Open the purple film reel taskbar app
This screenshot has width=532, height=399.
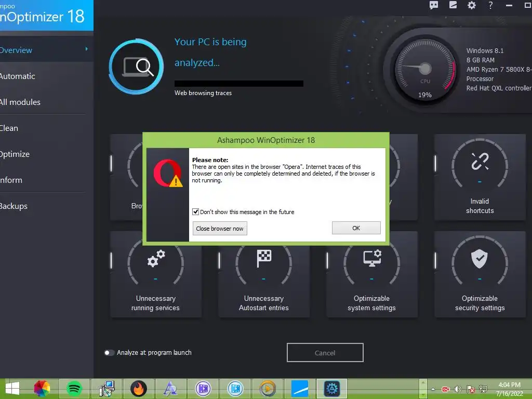203,389
